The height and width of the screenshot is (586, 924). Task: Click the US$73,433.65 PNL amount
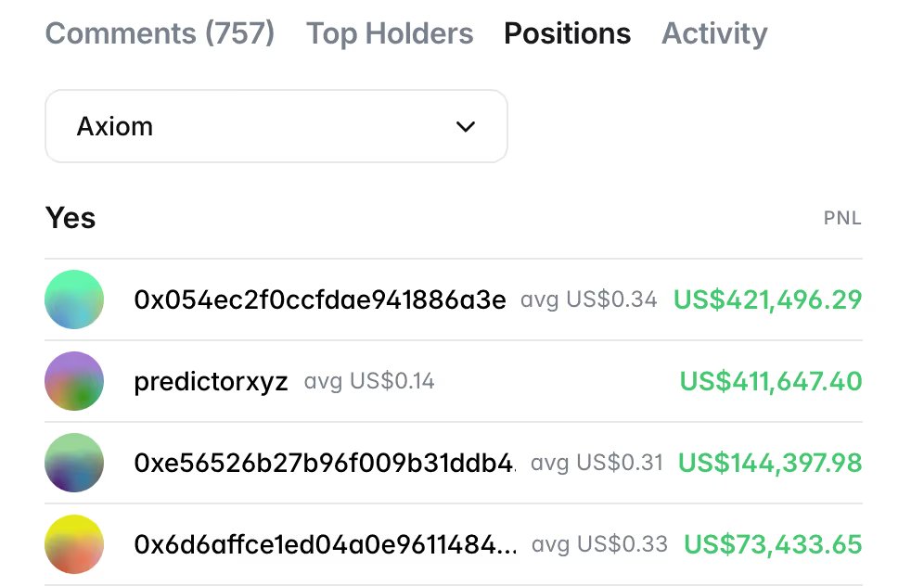point(773,543)
